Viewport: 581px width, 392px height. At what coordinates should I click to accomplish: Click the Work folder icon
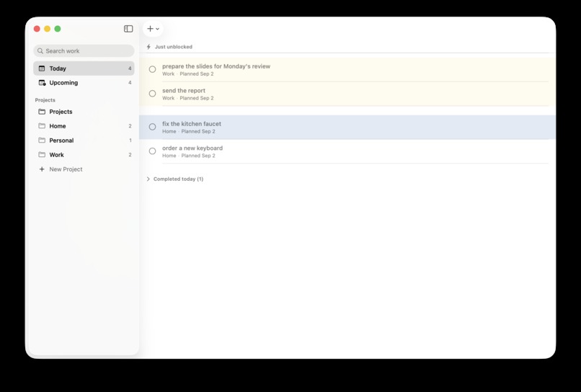(x=42, y=155)
